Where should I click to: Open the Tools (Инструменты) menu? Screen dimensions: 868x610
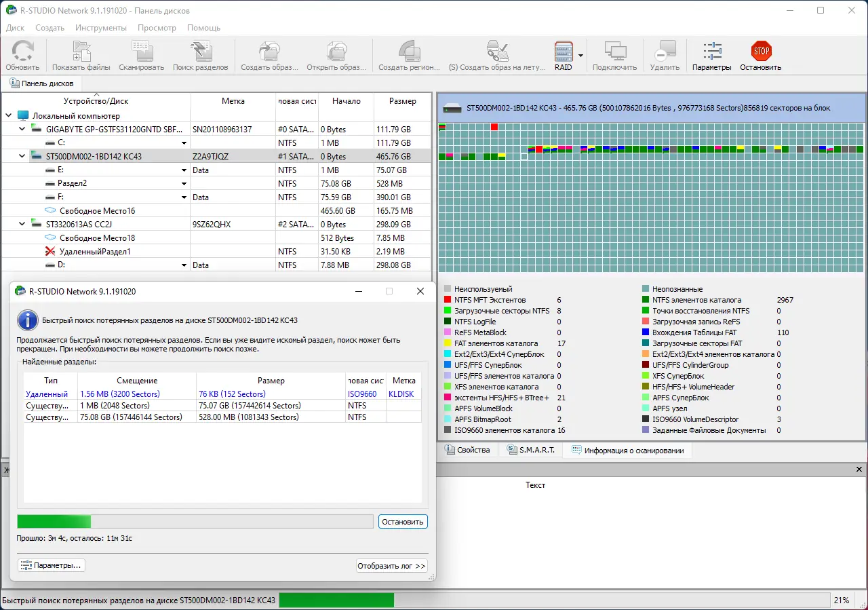[100, 28]
